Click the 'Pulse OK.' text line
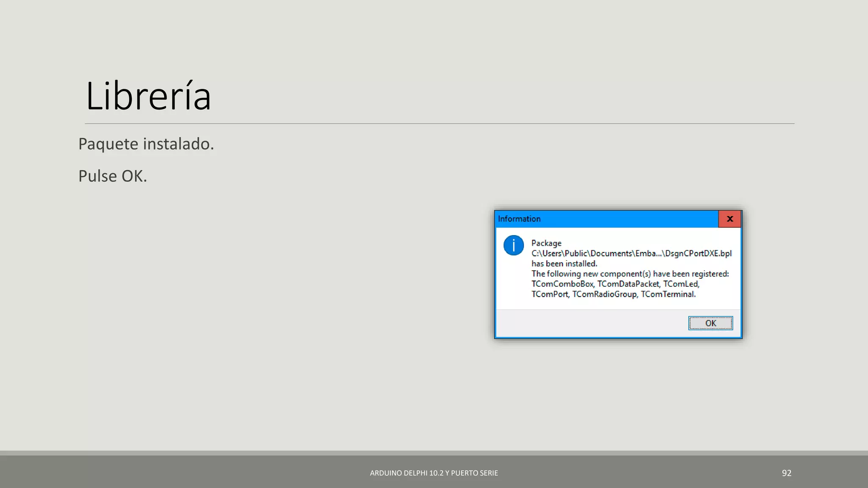 pos(113,176)
